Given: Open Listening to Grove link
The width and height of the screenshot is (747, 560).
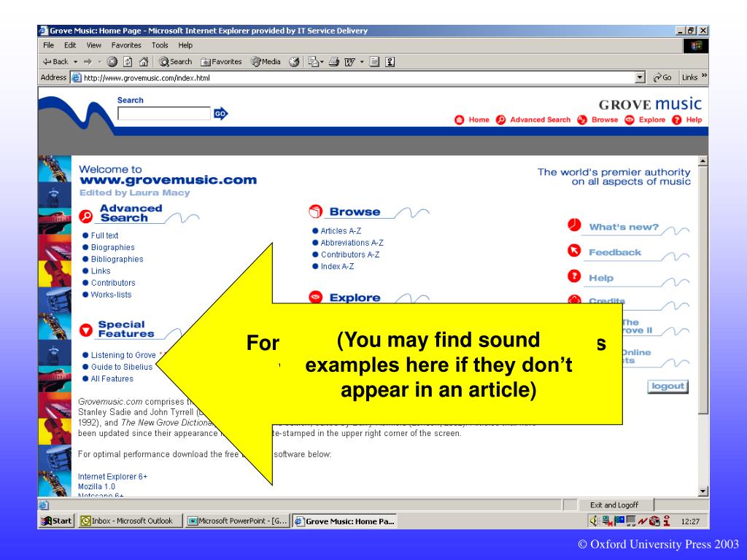Looking at the screenshot, I should coord(123,355).
